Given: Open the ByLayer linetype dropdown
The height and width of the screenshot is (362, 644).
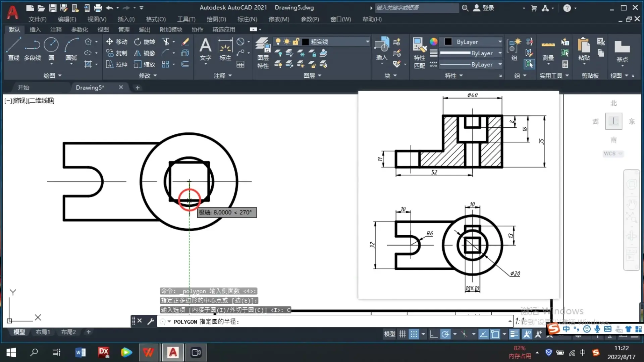Looking at the screenshot, I should 500,64.
